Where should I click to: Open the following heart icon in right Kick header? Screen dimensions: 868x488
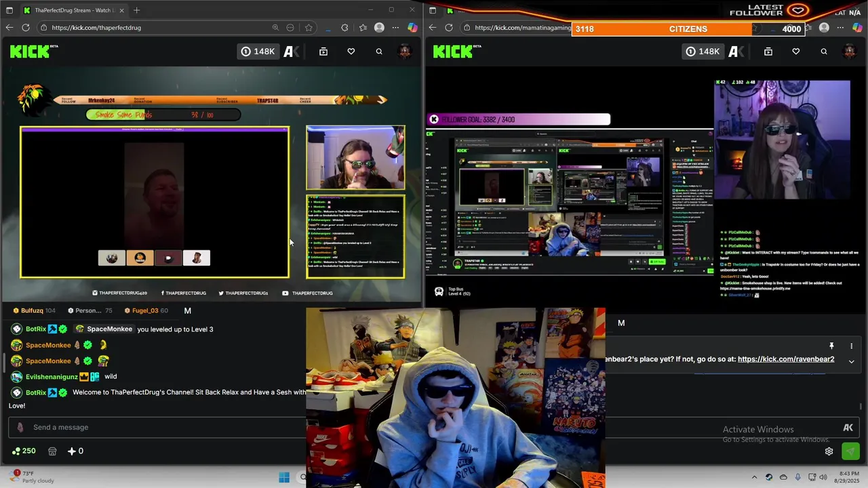pos(796,52)
